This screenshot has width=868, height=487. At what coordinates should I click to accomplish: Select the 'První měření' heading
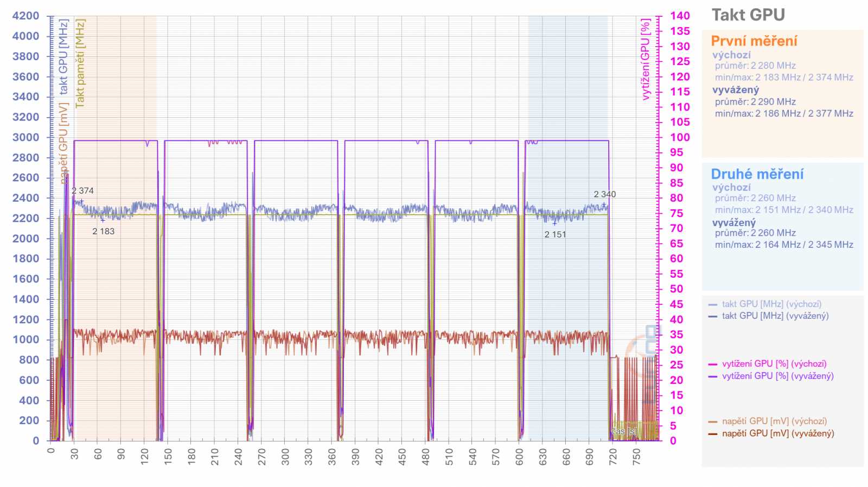pyautogui.click(x=754, y=41)
